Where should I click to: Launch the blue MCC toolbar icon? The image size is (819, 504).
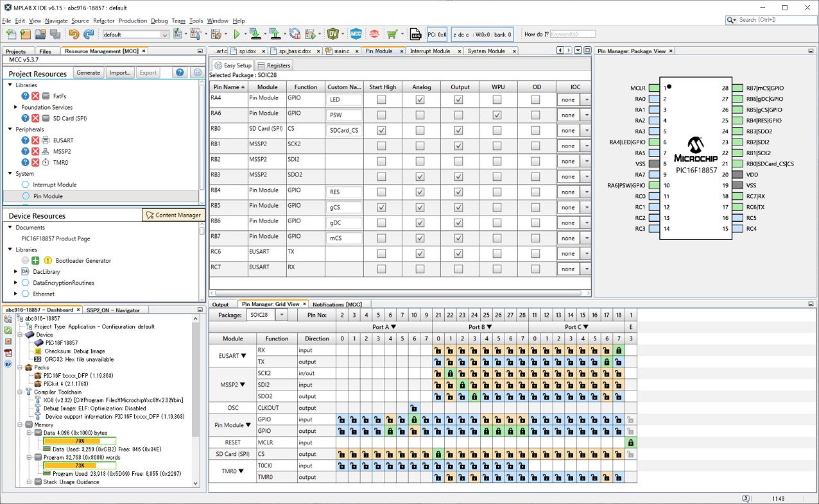356,34
